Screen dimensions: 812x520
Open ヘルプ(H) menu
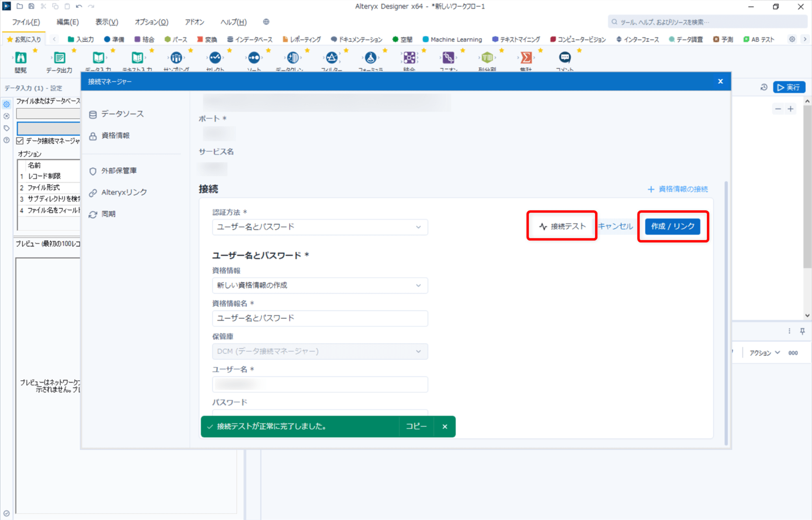click(x=233, y=22)
